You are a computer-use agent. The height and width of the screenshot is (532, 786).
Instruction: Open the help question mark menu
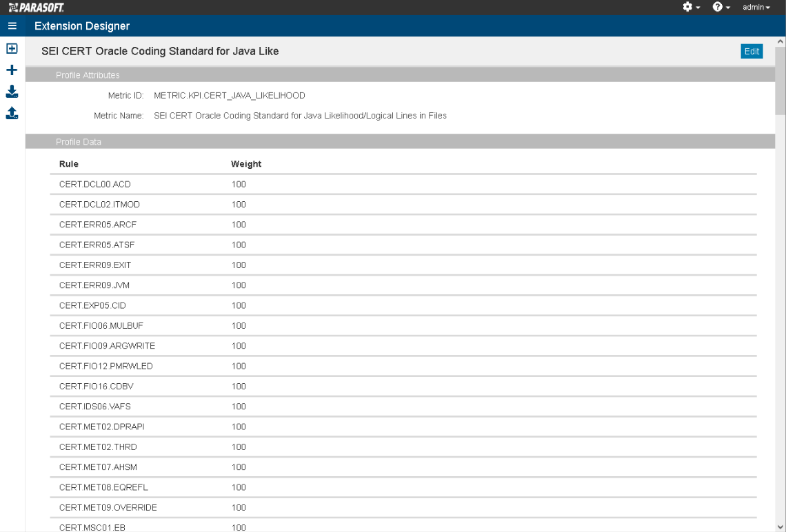coord(721,7)
